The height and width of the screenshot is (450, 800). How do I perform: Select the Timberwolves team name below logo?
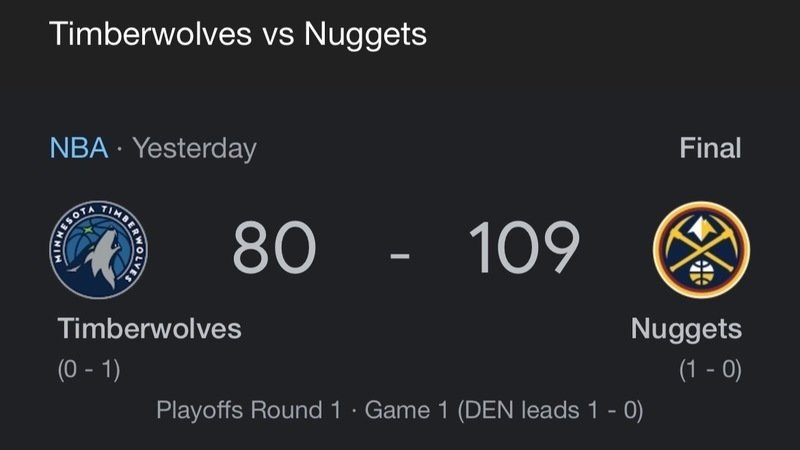click(x=149, y=328)
